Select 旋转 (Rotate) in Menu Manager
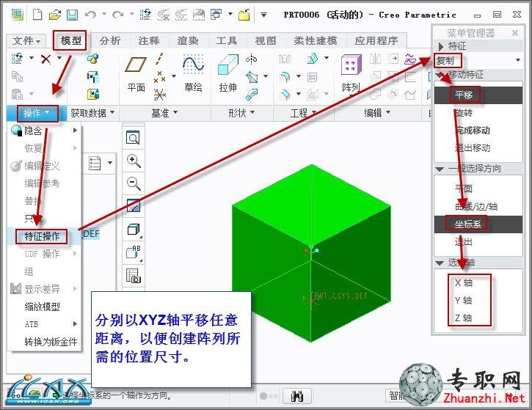 pyautogui.click(x=478, y=113)
